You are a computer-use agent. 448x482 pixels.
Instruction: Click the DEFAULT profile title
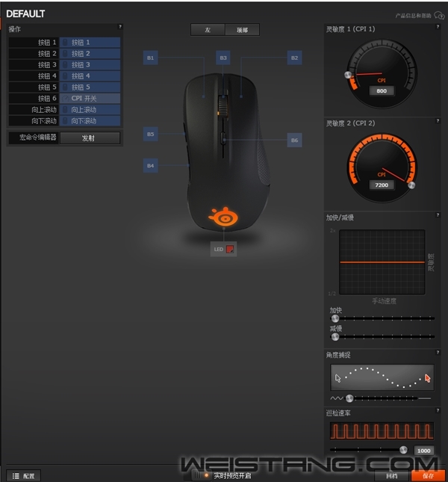(x=25, y=14)
